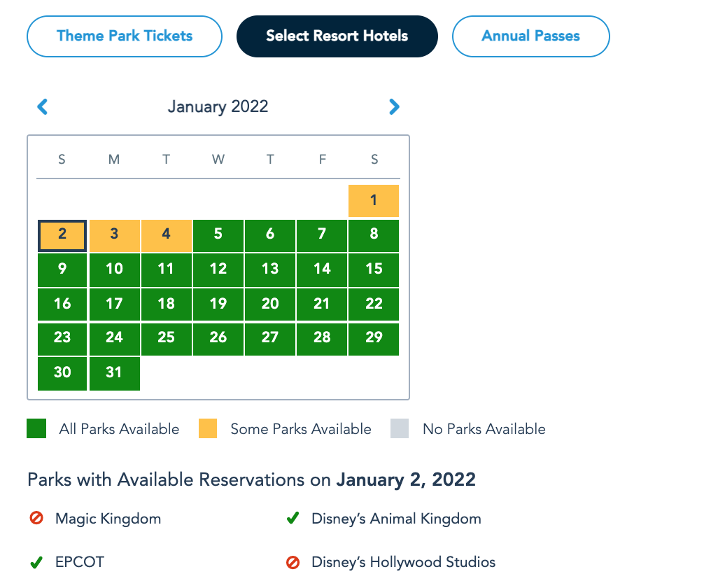The width and height of the screenshot is (711, 588).
Task: Click Animal Kingdom's green checkmark icon
Action: (x=293, y=519)
